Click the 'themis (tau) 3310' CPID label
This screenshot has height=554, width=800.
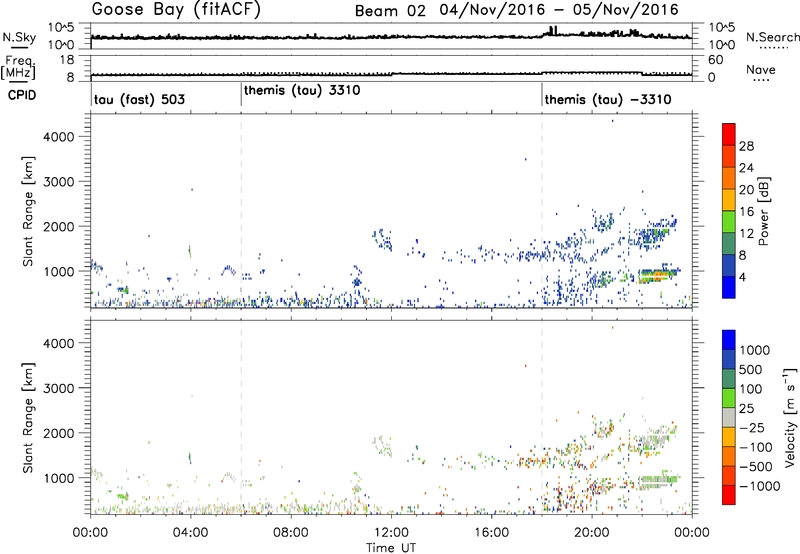[x=302, y=91]
